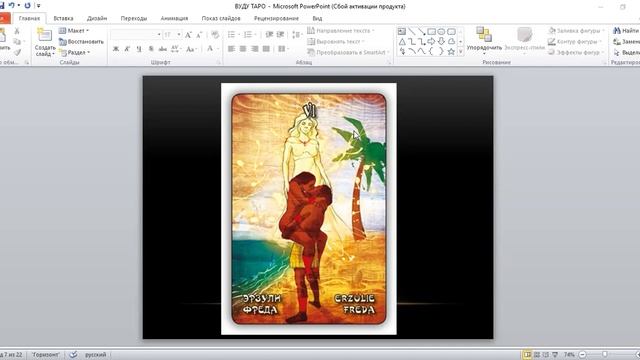Expand the Создать слайд dropdown arrow
The height and width of the screenshot is (360, 640).
pyautogui.click(x=53, y=54)
